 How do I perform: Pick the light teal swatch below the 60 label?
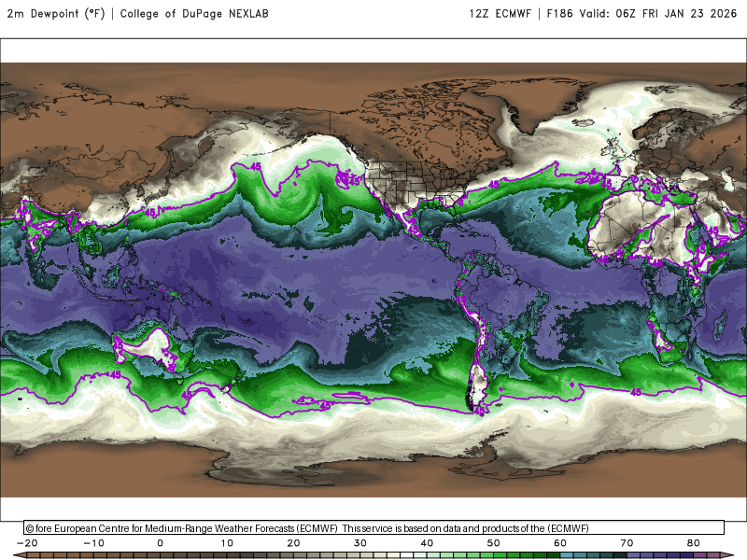(567, 555)
